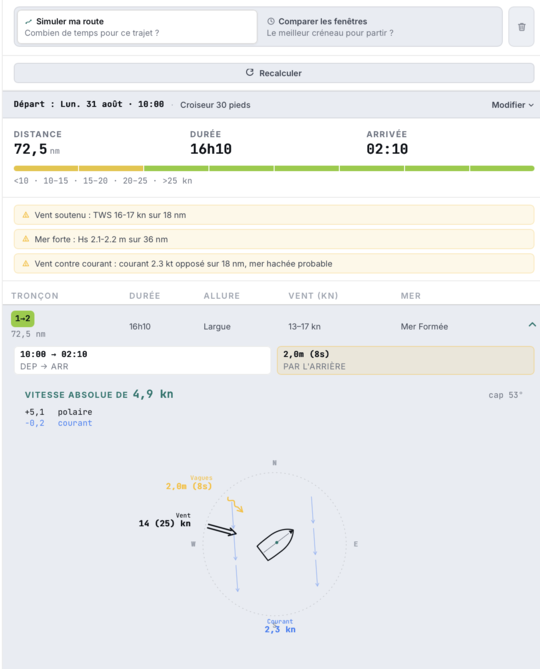Click the Vent contre courant warning banner
The image size is (540, 669).
click(x=274, y=264)
